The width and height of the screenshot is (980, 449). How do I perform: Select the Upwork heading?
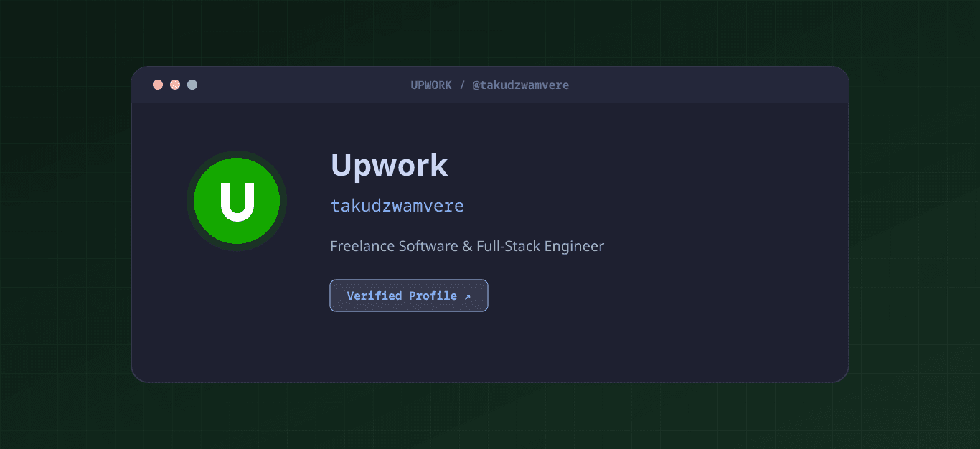point(389,166)
